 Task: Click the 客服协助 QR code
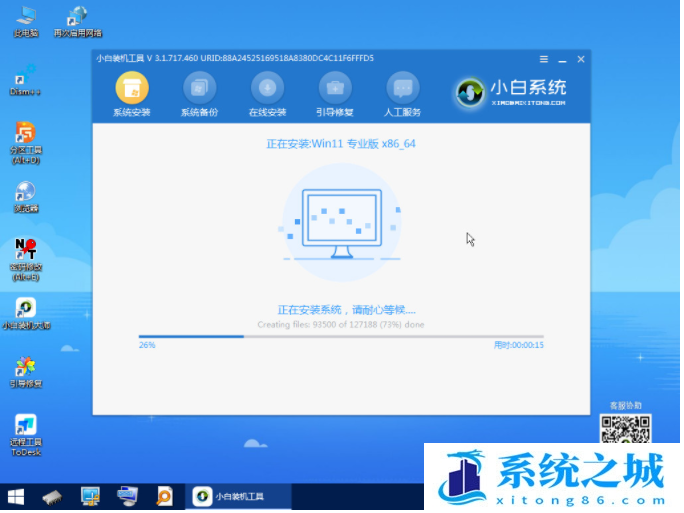click(625, 428)
